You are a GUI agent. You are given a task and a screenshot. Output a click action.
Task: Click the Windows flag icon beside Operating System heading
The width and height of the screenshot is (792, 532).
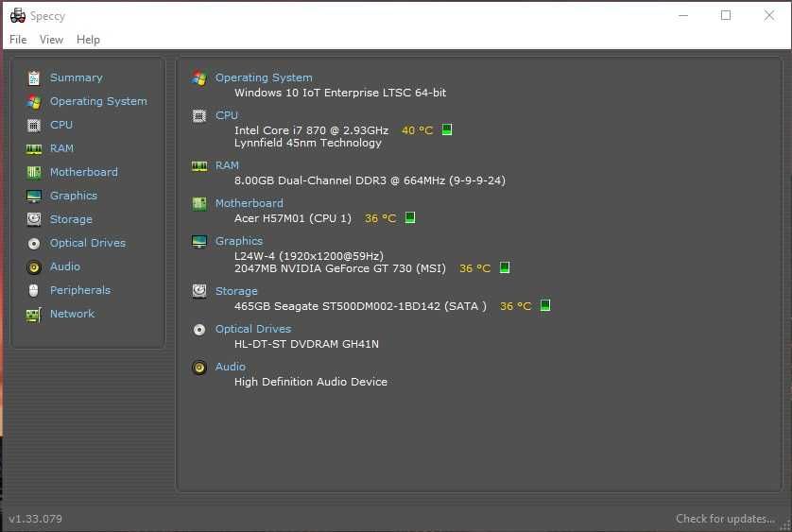tap(199, 78)
